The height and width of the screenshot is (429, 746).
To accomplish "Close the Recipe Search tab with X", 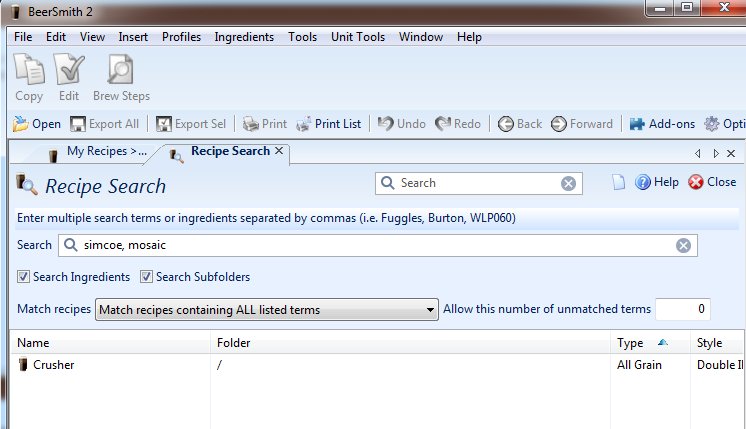I will click(279, 151).
